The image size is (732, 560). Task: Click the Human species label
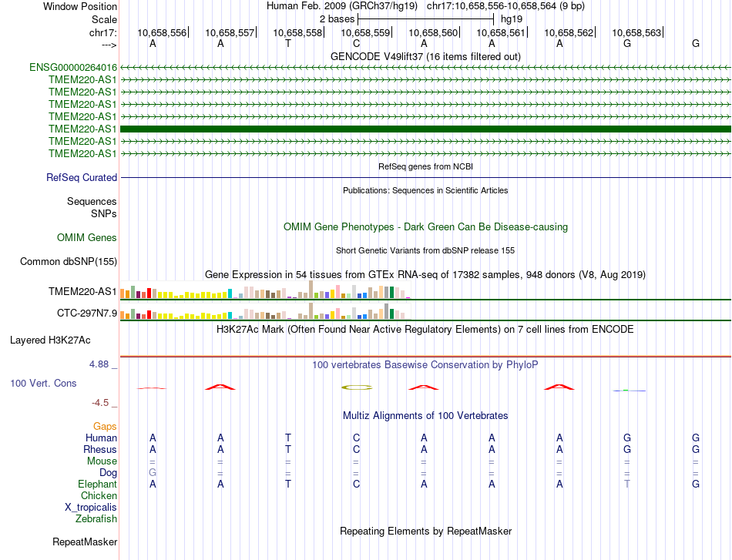[x=101, y=438]
